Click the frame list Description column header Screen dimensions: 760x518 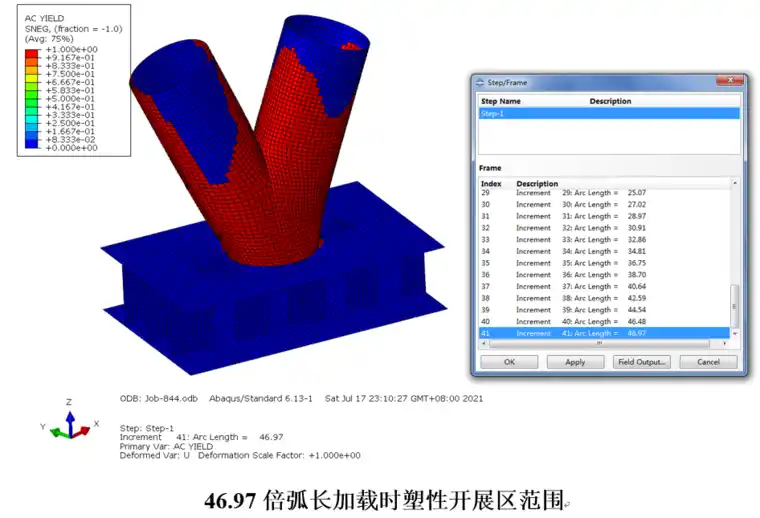537,184
